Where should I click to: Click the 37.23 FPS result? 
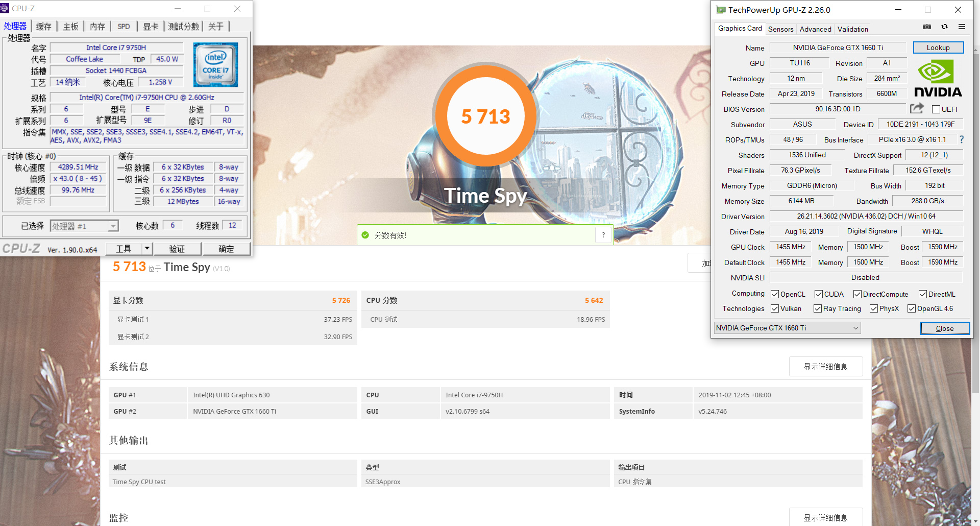pos(338,319)
